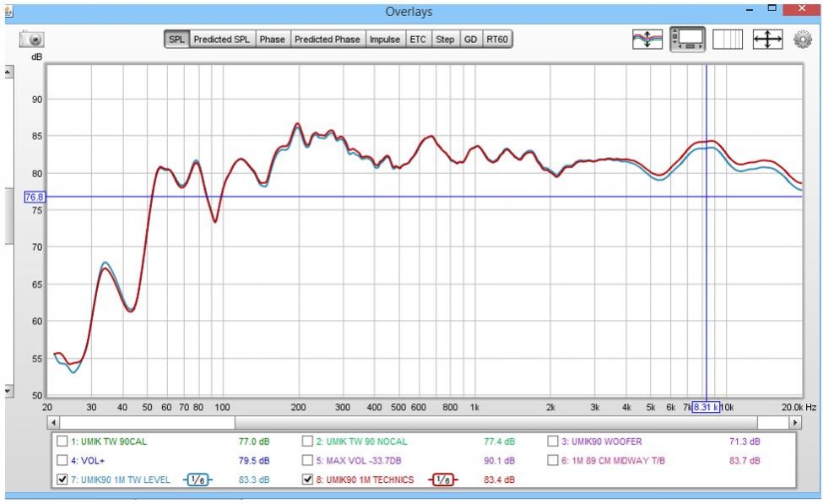Open the ETC tab

[418, 40]
